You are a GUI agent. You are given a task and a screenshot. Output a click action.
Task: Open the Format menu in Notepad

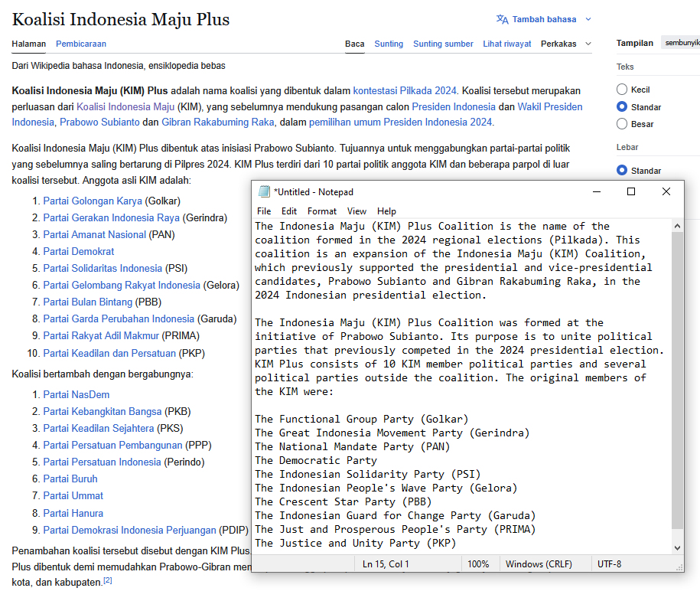pyautogui.click(x=322, y=211)
